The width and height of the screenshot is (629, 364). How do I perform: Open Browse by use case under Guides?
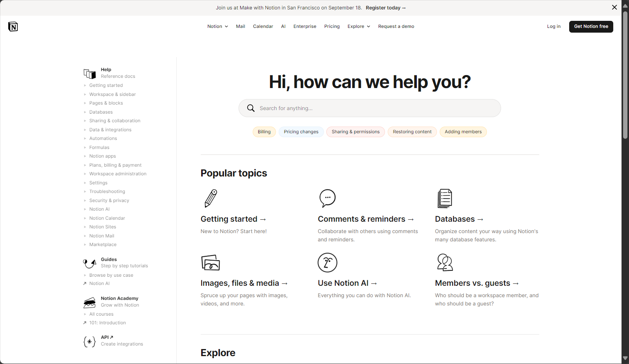pos(111,275)
